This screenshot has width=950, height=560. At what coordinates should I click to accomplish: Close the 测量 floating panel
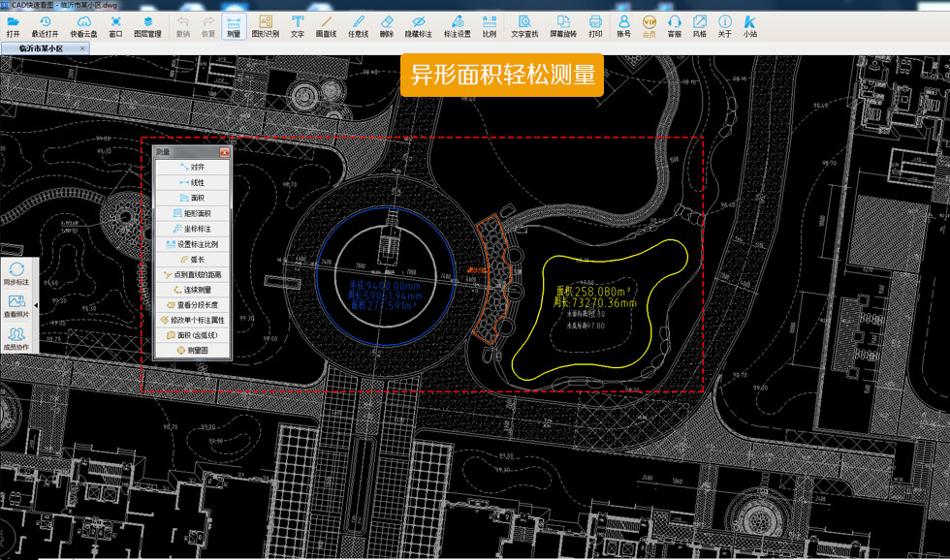[225, 152]
